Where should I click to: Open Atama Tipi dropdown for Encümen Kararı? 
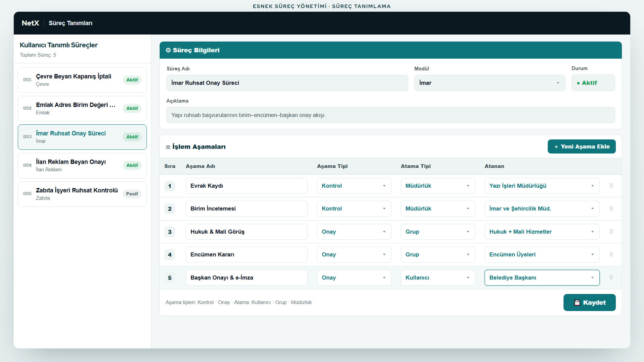click(x=438, y=254)
